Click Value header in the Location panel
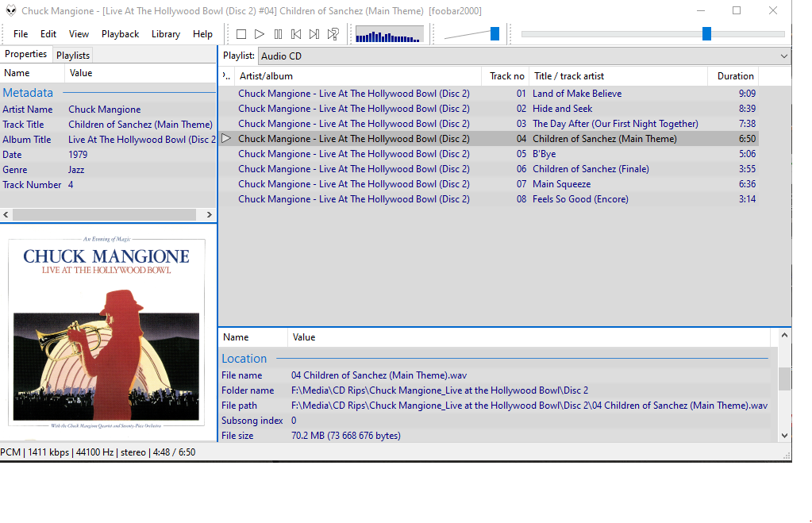812x523 pixels. tap(529, 337)
